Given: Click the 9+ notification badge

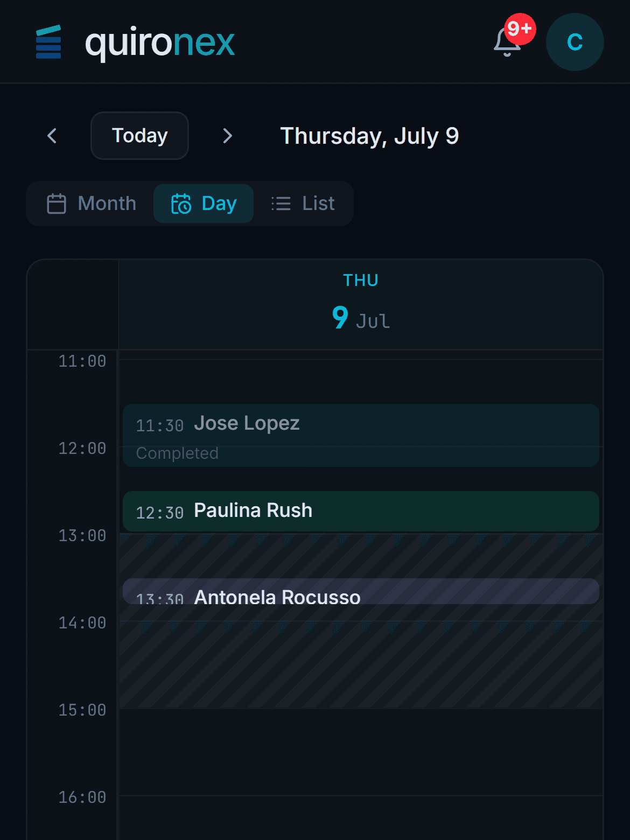Looking at the screenshot, I should pos(520,29).
